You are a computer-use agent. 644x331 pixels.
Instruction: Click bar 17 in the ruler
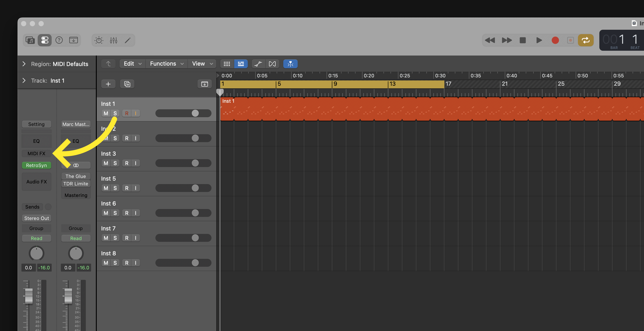pyautogui.click(x=449, y=84)
